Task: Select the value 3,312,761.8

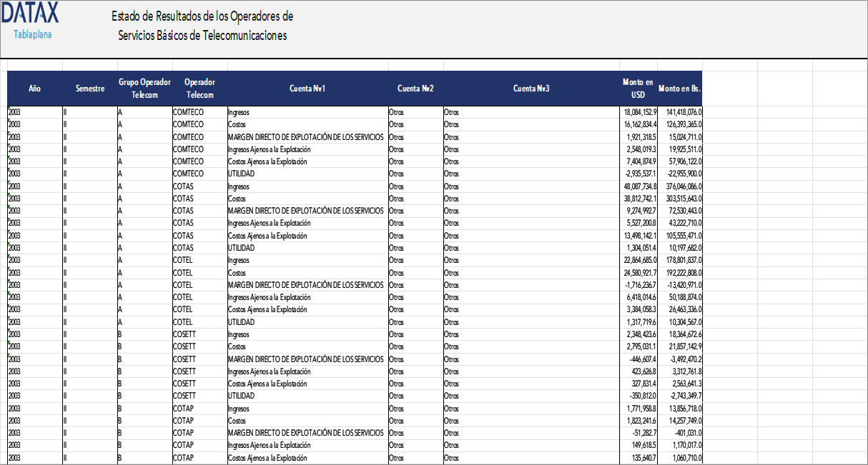Action: click(680, 371)
